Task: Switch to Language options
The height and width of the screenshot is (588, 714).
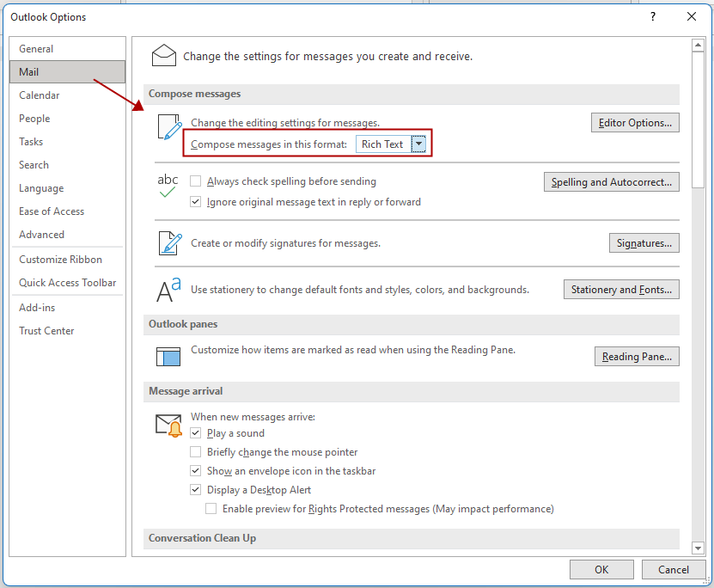Action: [67, 188]
